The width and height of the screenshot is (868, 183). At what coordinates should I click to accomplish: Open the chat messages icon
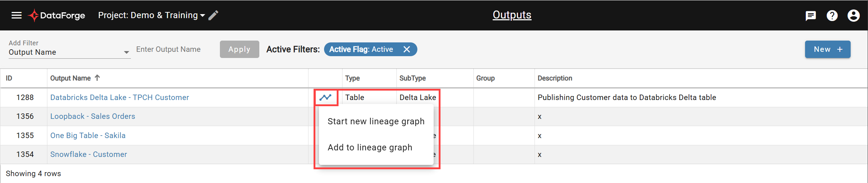(x=810, y=16)
